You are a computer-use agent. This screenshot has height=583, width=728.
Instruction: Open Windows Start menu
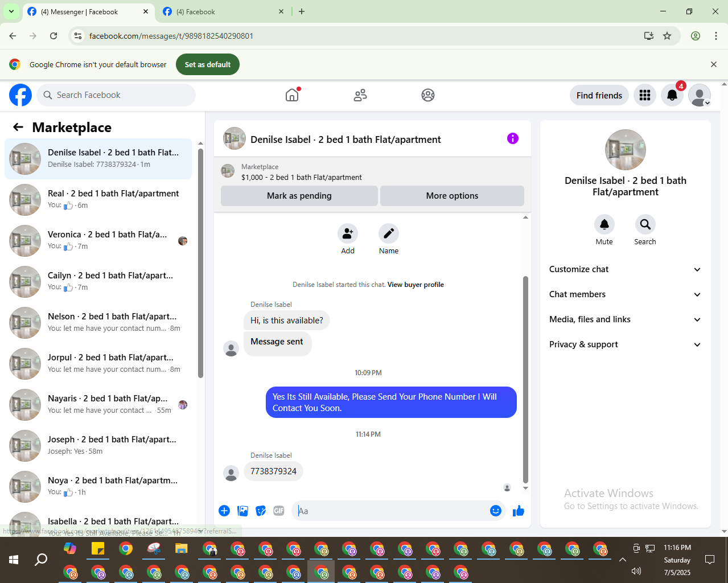tap(14, 560)
